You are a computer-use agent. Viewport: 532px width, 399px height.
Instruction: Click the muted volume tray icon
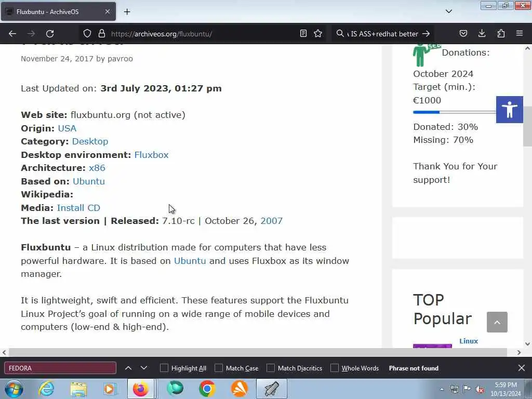(x=480, y=390)
